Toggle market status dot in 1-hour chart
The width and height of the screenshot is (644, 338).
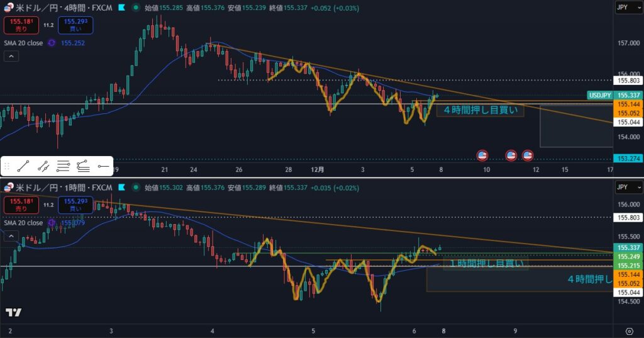121,188
